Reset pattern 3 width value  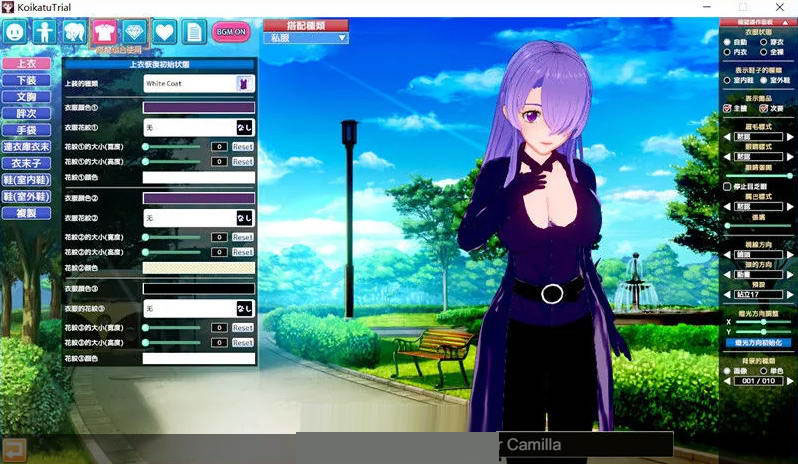pos(243,328)
